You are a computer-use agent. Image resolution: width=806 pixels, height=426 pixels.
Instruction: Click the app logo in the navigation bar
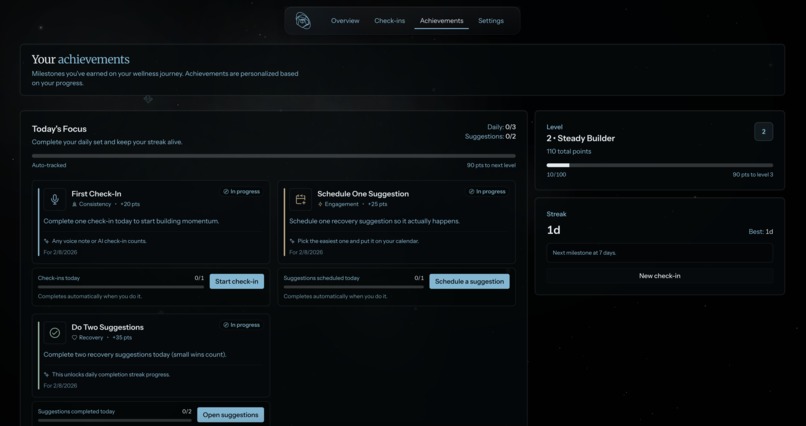[303, 21]
